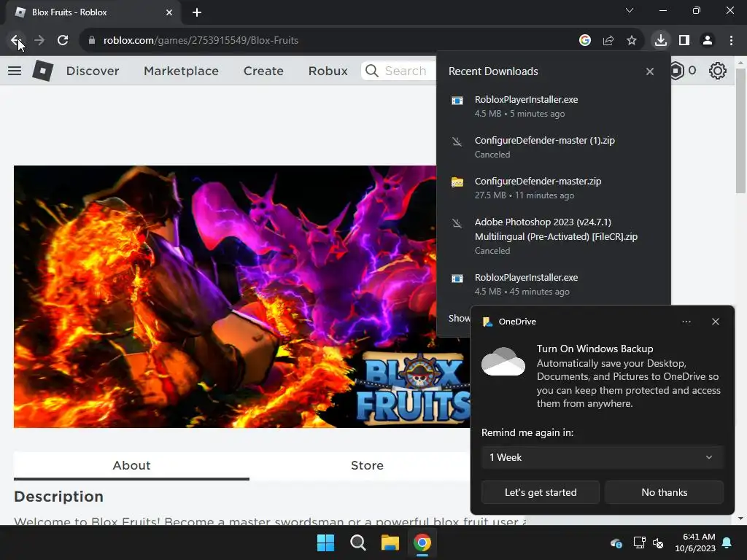Go back using the browser back arrow
Screen dimensions: 747x560
coord(16,40)
